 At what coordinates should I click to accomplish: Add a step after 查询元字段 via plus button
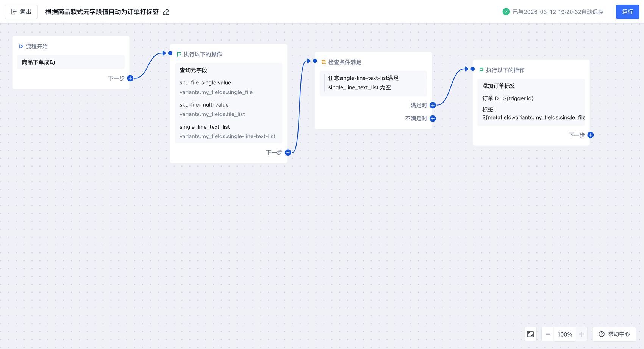coord(288,152)
